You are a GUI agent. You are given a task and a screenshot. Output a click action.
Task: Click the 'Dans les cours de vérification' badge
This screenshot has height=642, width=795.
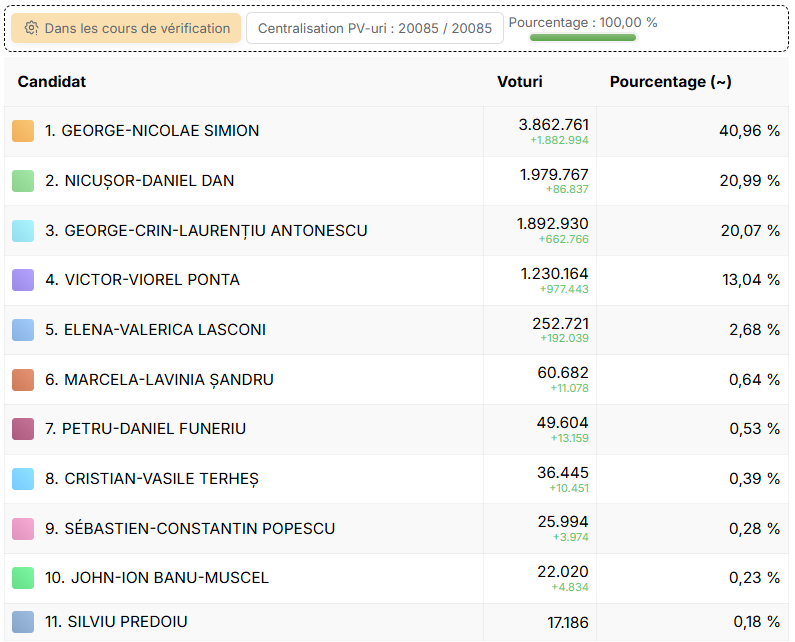click(127, 28)
